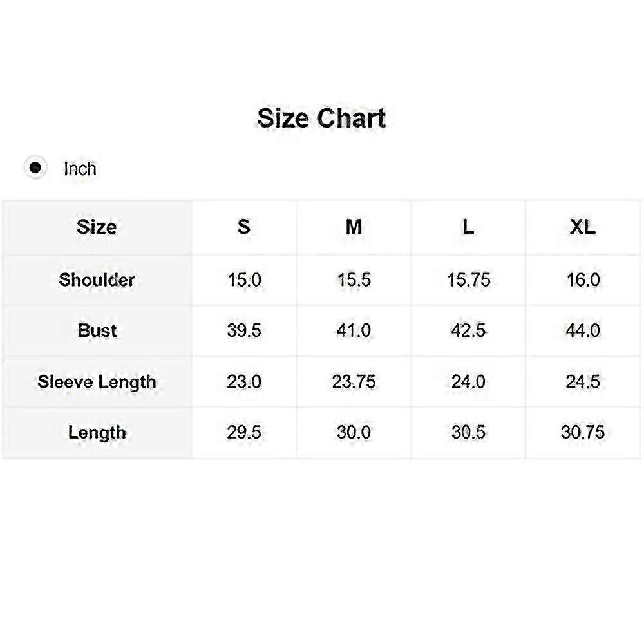Select the Length row label
This screenshot has height=644, width=644.
coord(97,433)
